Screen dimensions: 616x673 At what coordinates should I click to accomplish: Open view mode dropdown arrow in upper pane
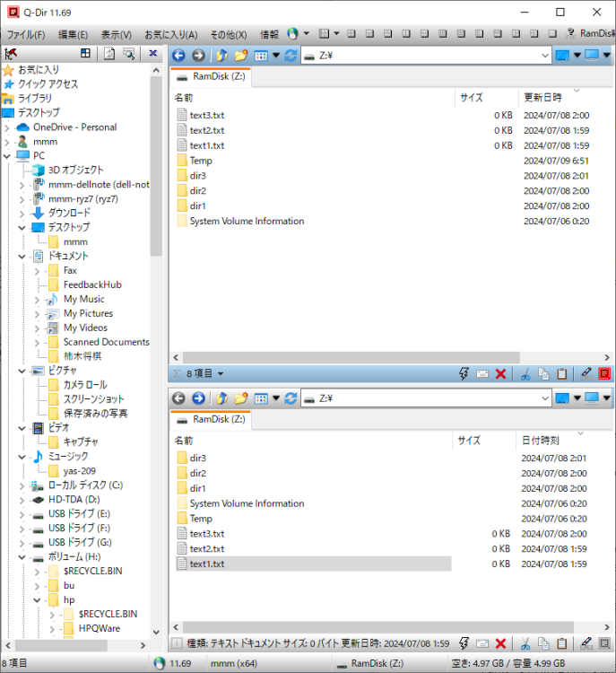[276, 56]
